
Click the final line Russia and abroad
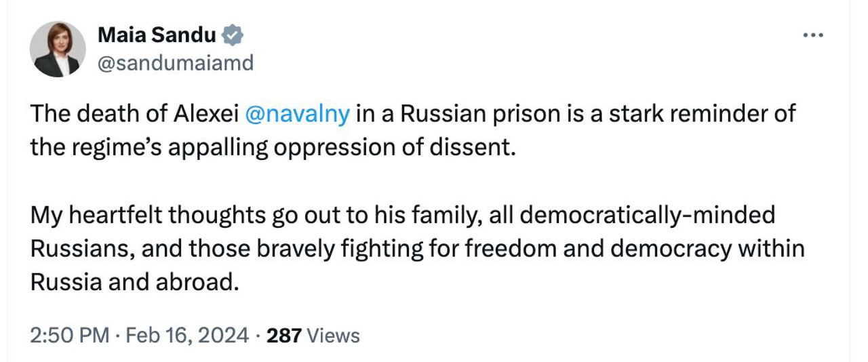click(134, 282)
